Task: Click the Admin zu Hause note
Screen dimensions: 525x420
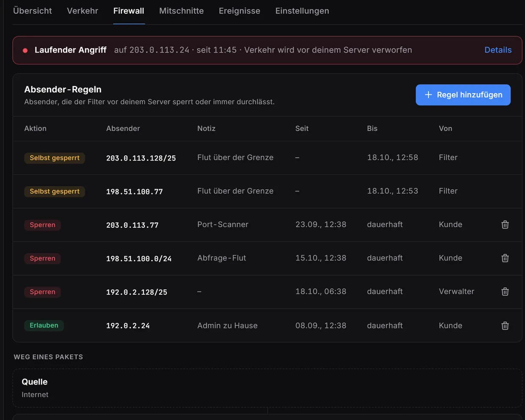Action: pyautogui.click(x=227, y=326)
